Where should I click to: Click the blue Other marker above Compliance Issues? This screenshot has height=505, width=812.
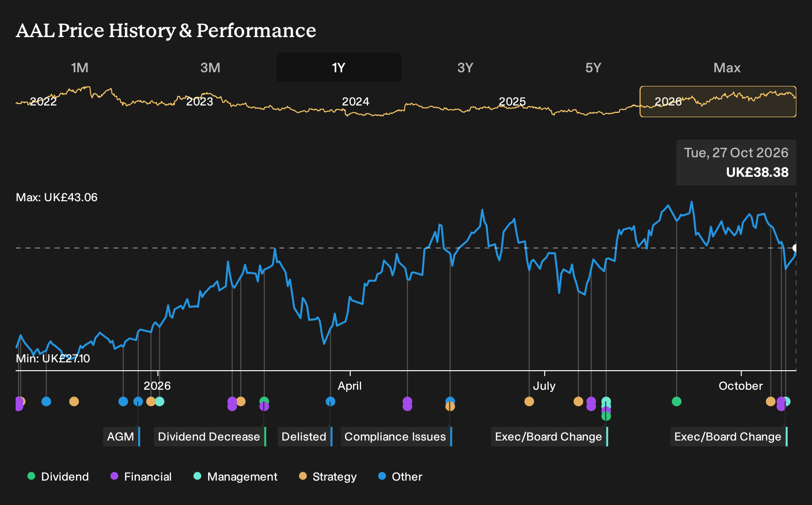(x=450, y=401)
